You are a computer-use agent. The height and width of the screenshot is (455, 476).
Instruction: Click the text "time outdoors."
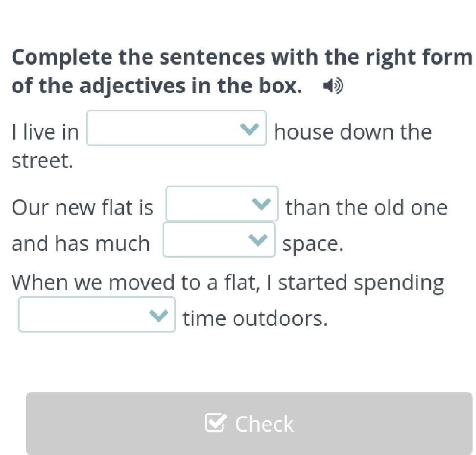255,319
